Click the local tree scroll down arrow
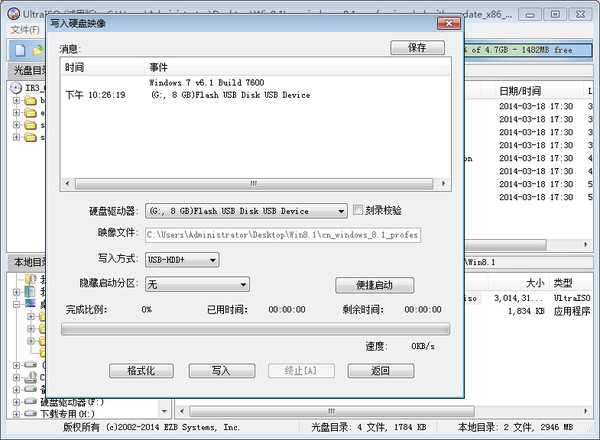Viewport: 600px width, 440px height. click(x=165, y=411)
